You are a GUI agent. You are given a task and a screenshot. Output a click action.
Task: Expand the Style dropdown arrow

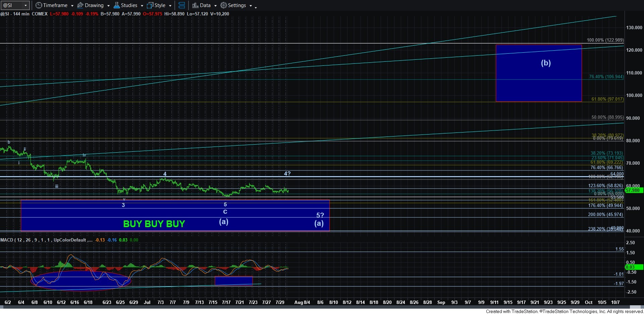tap(170, 6)
